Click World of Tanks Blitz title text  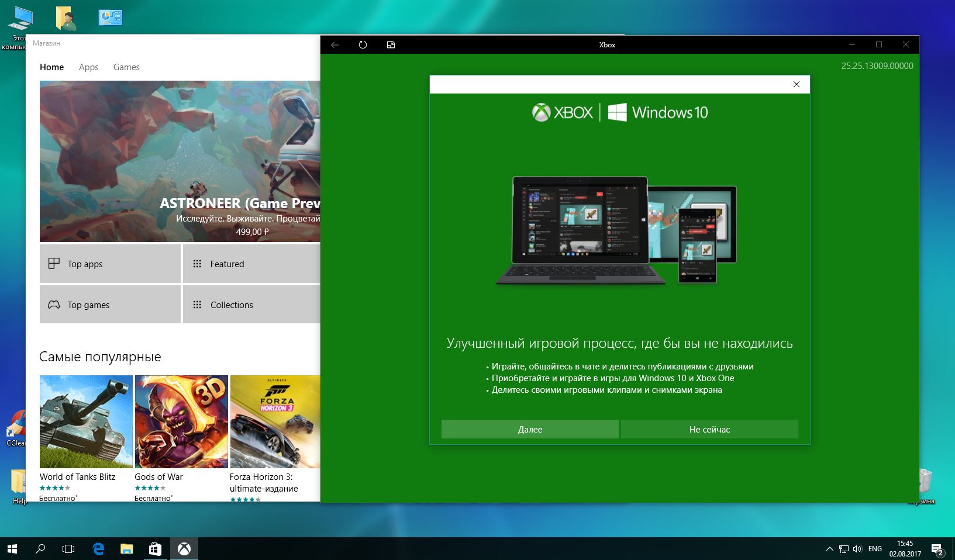point(77,476)
